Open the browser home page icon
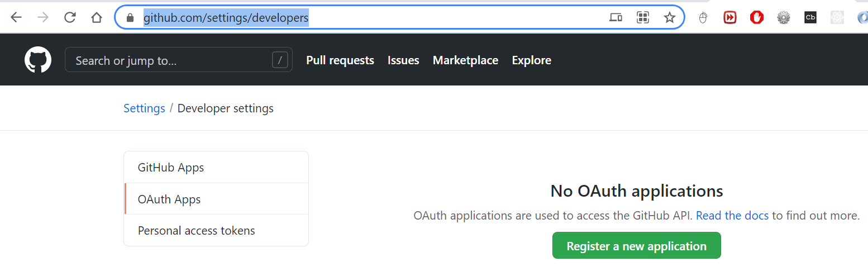868x276 pixels. point(97,17)
